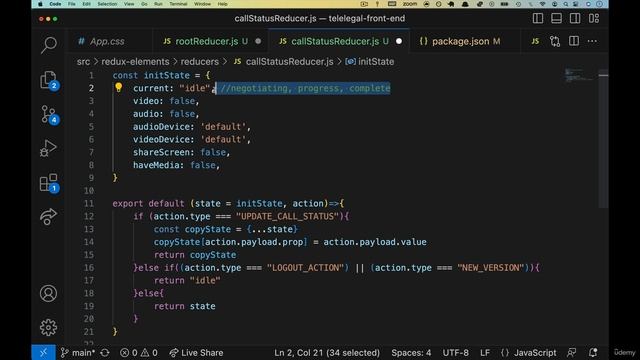The image size is (640, 360).
Task: Click "audioDevice" on line 5
Action: (162, 127)
